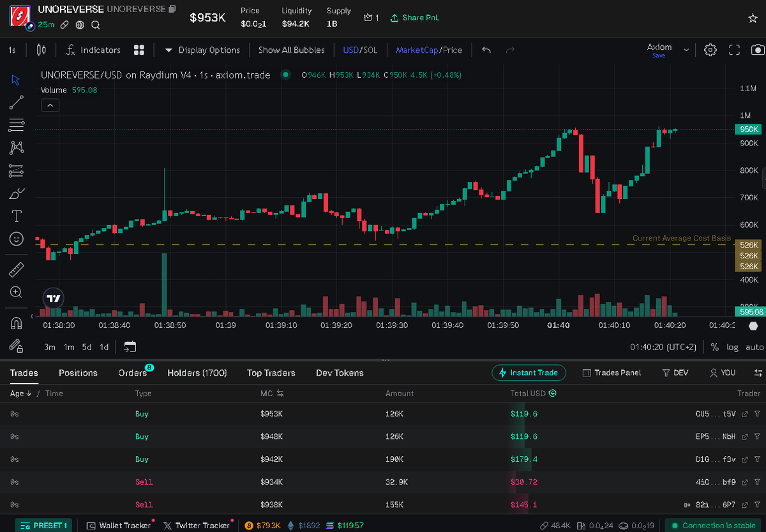Select the cursor arrow tool
Screen dimensions: 766x532
[17, 80]
